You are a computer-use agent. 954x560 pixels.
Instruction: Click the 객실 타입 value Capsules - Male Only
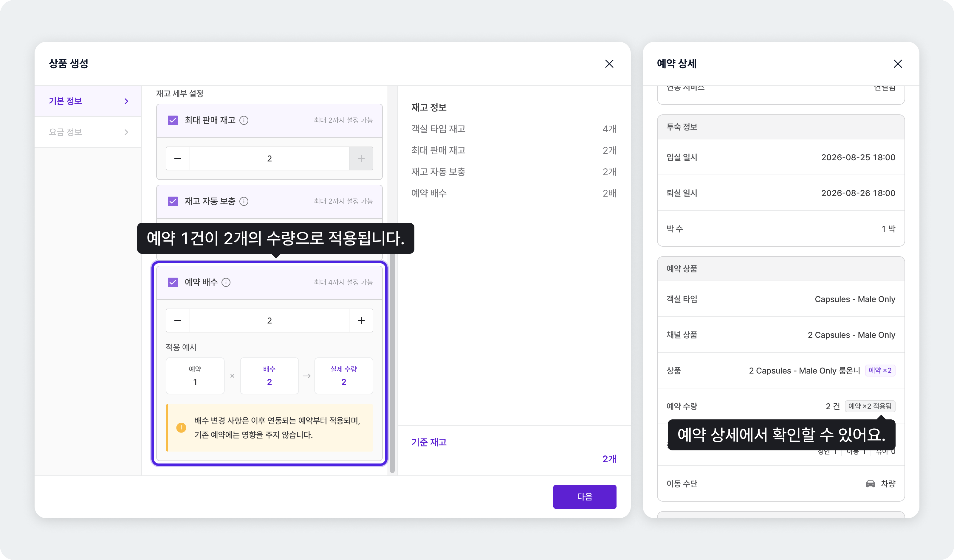[855, 299]
